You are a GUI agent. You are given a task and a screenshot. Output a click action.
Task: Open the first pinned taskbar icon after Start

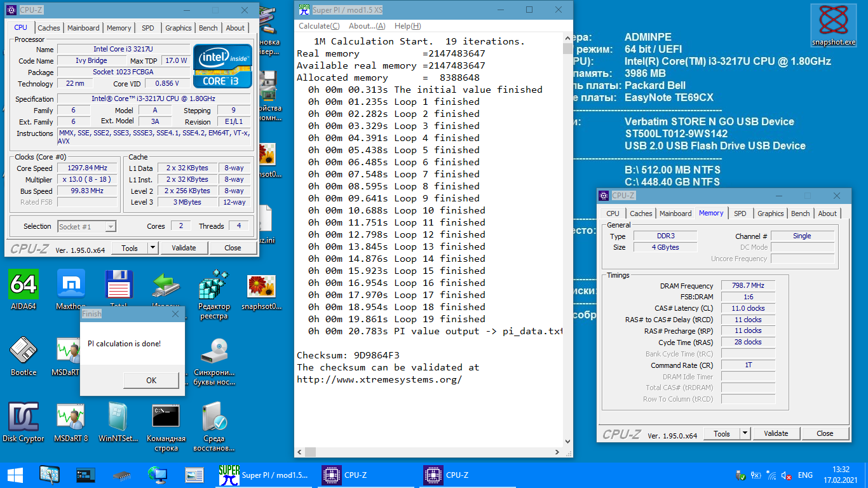pyautogui.click(x=50, y=475)
